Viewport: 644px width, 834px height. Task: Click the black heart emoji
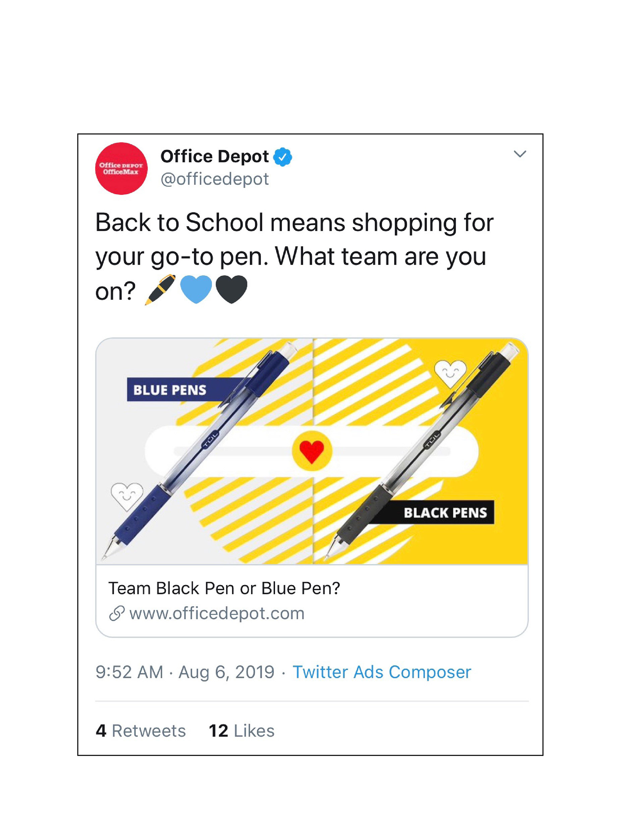click(231, 289)
